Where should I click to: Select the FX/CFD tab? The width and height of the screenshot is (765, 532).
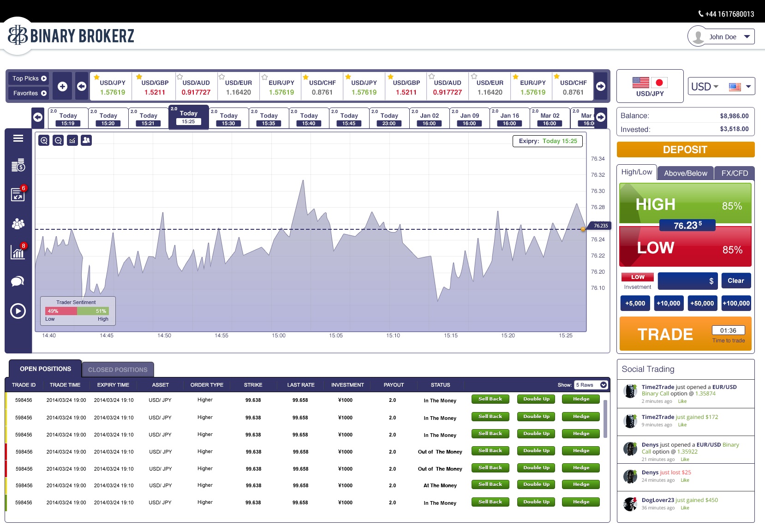pos(735,173)
